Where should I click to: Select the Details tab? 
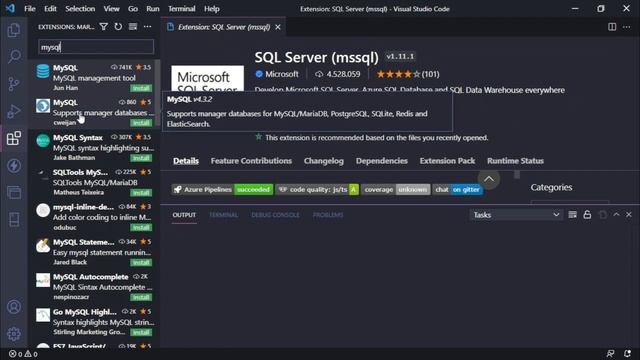coord(186,161)
